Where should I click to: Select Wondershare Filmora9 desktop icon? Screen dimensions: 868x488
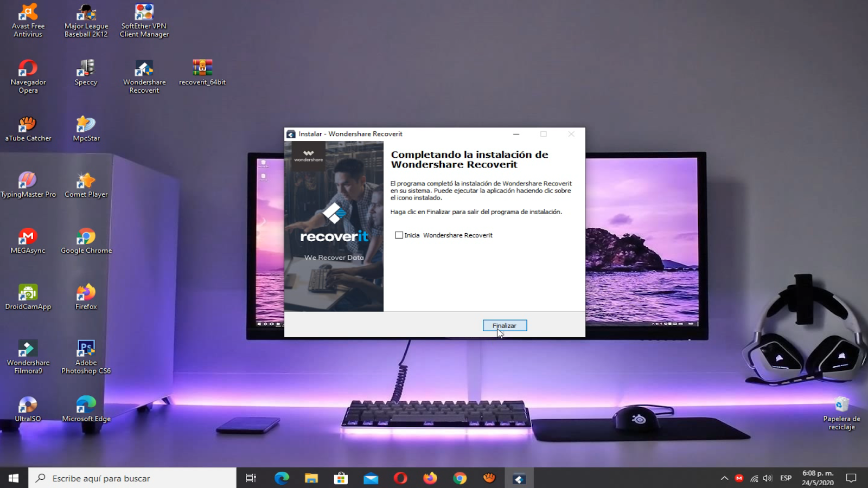28,357
